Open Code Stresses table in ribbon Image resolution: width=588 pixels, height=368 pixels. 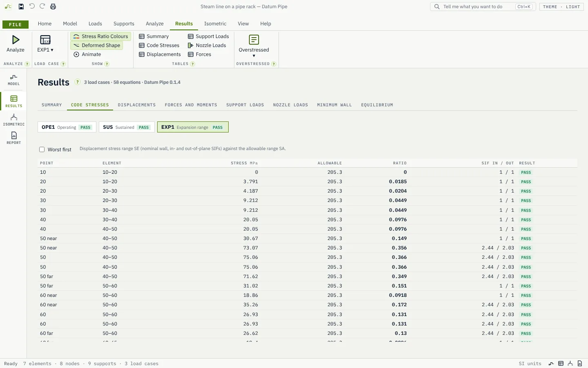[159, 45]
